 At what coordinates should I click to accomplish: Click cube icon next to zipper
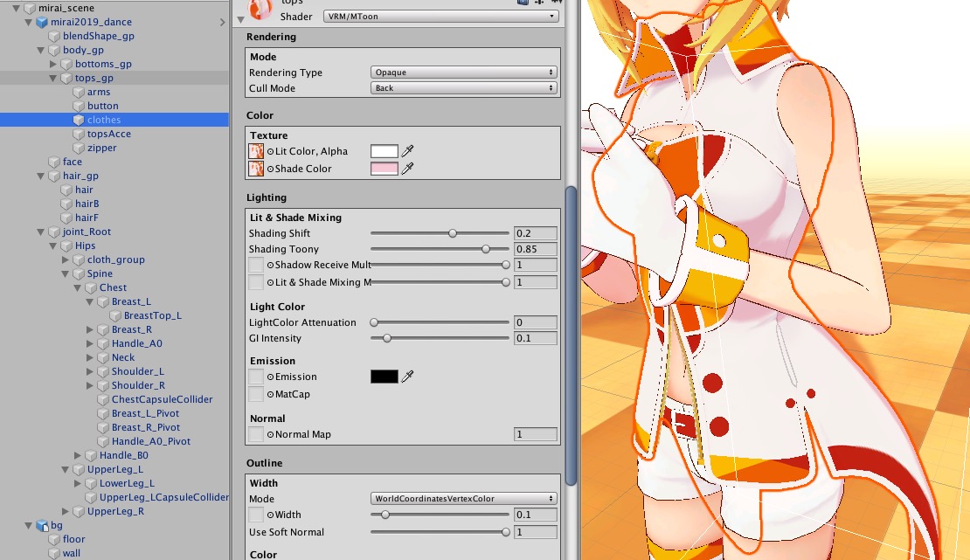point(79,148)
